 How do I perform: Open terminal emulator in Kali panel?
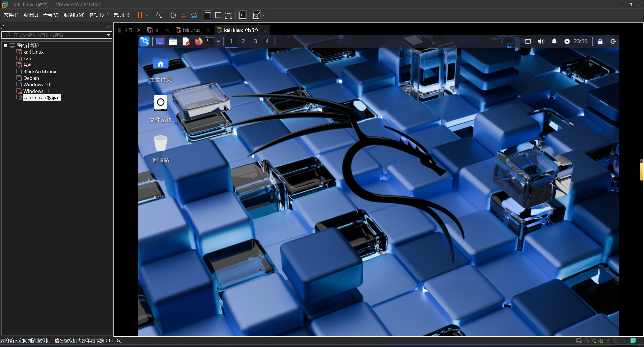coord(210,41)
